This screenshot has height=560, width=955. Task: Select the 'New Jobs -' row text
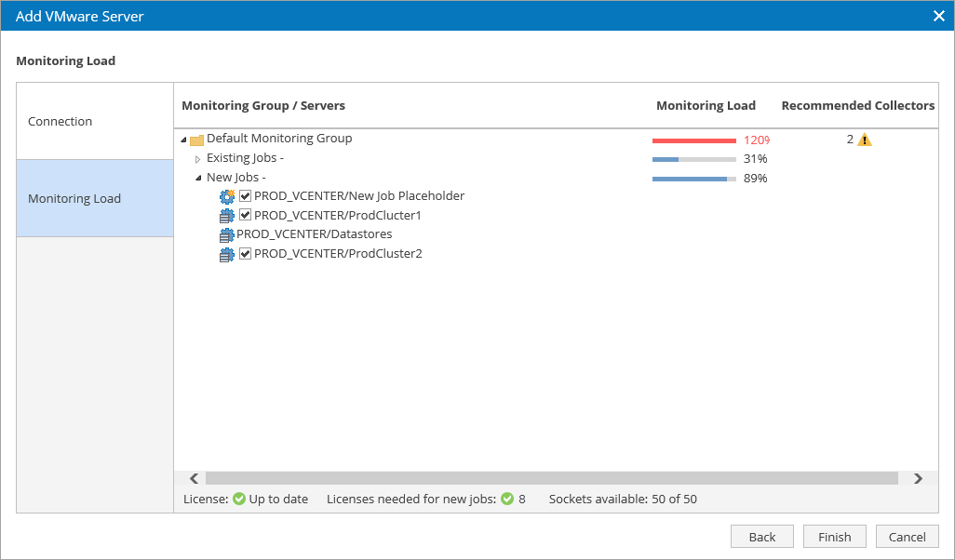point(235,177)
